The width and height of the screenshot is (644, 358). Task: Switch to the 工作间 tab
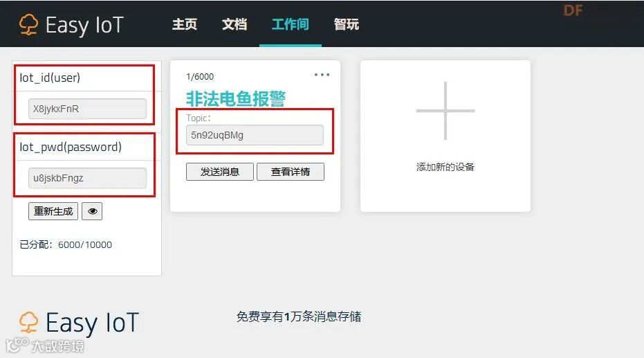click(x=291, y=24)
